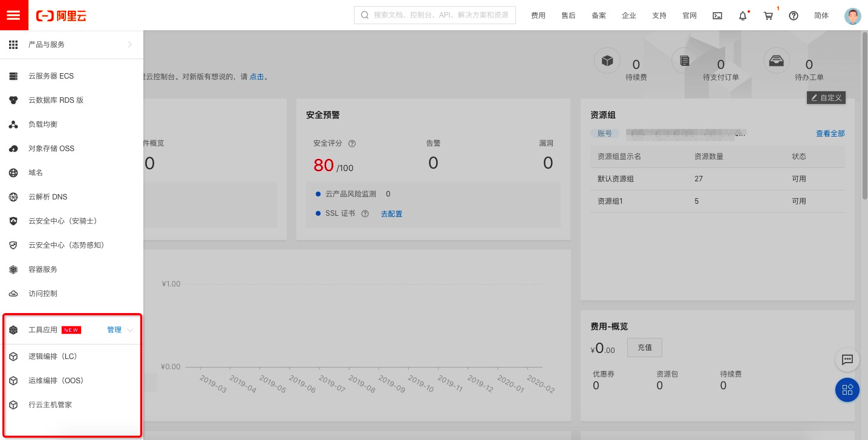The width and height of the screenshot is (868, 440).
Task: Click the 逻辑编排 (LC) box icon
Action: pyautogui.click(x=13, y=357)
